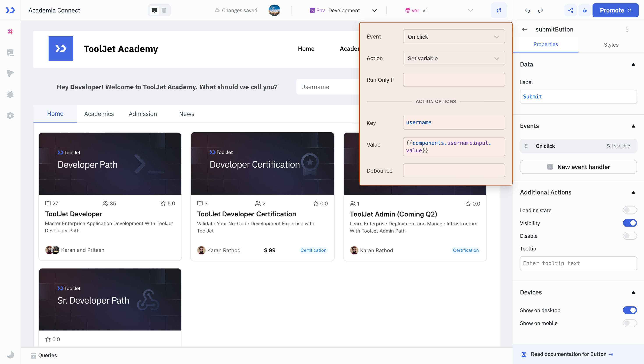Click the redo arrow icon
This screenshot has height=364, width=644.
point(540,10)
